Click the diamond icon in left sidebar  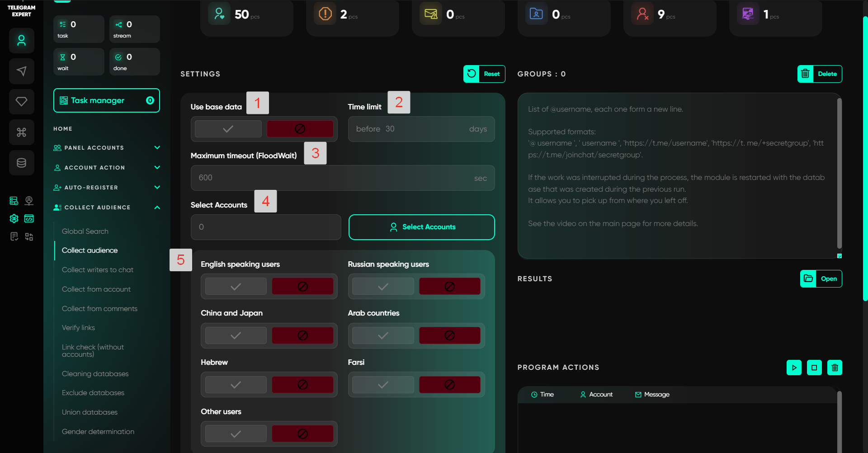pyautogui.click(x=21, y=101)
